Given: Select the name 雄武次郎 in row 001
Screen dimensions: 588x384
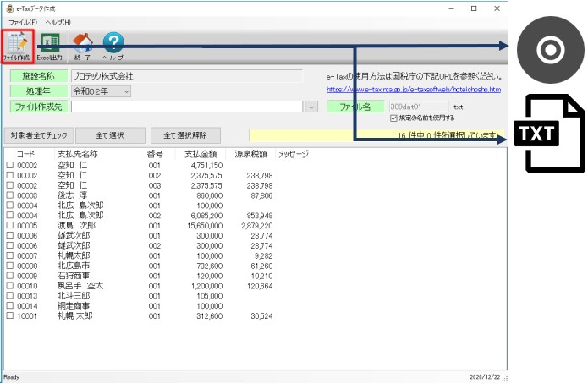Looking at the screenshot, I should (x=74, y=235).
